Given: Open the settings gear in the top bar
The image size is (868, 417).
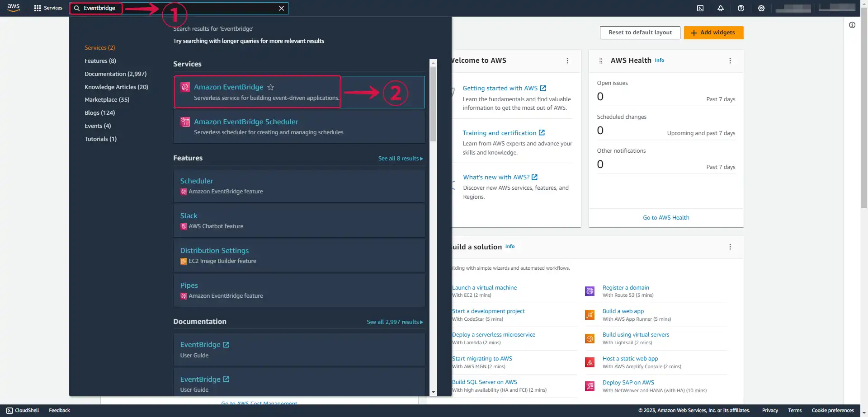Looking at the screenshot, I should point(761,8).
